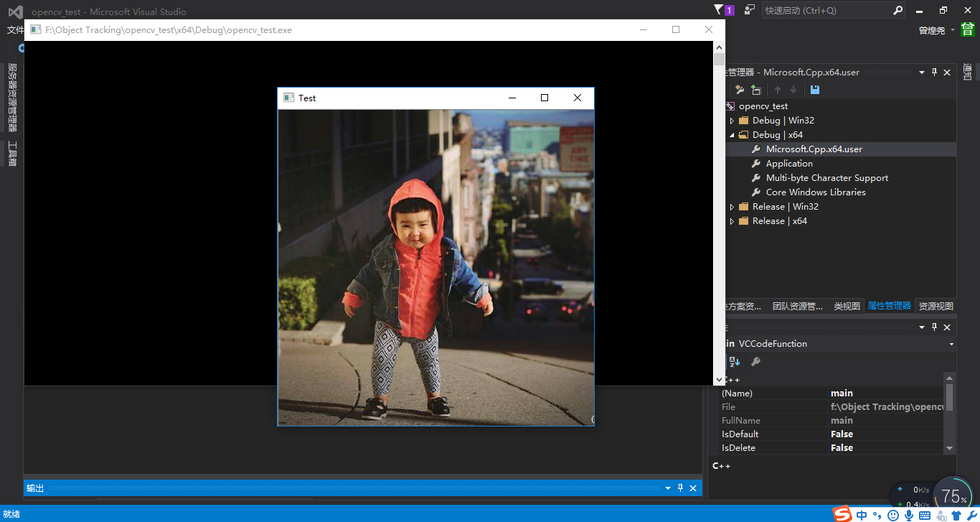Click the feedback person icon beside Quick Launch

(750, 10)
